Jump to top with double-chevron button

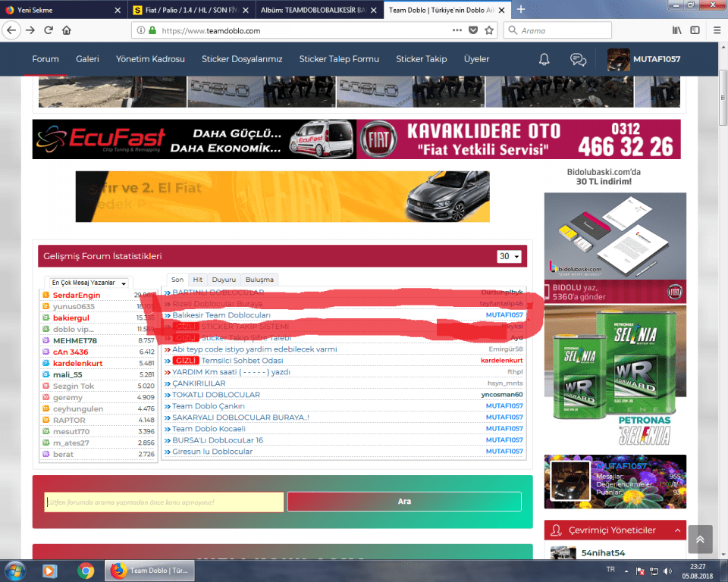tap(700, 539)
